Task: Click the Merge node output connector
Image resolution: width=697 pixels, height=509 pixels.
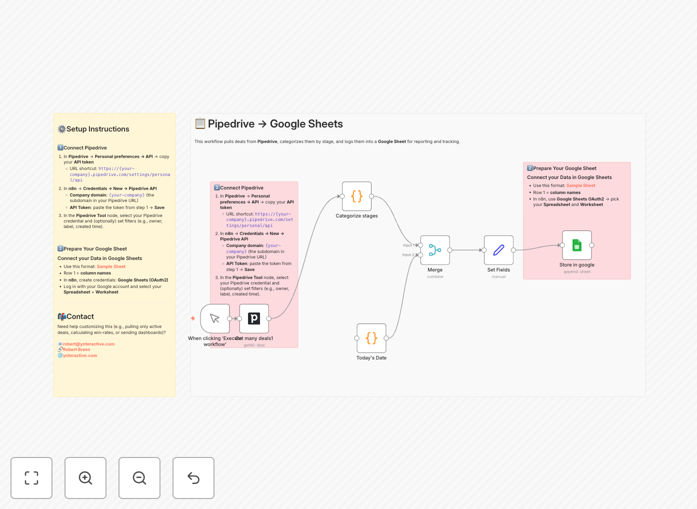Action: pyautogui.click(x=450, y=250)
